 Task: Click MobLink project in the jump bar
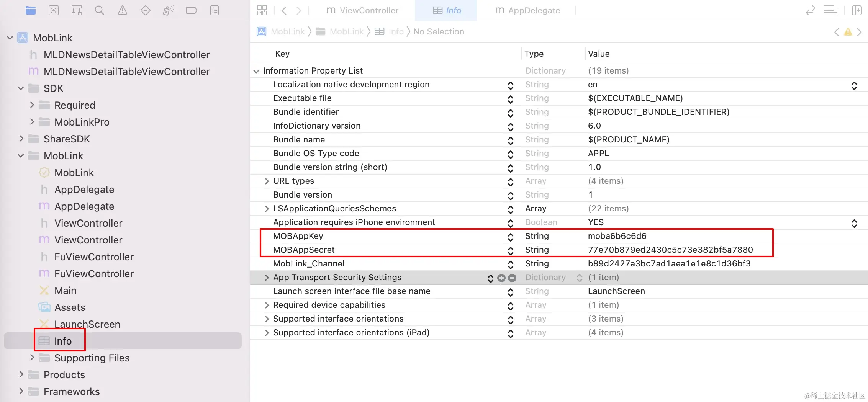[x=281, y=32]
